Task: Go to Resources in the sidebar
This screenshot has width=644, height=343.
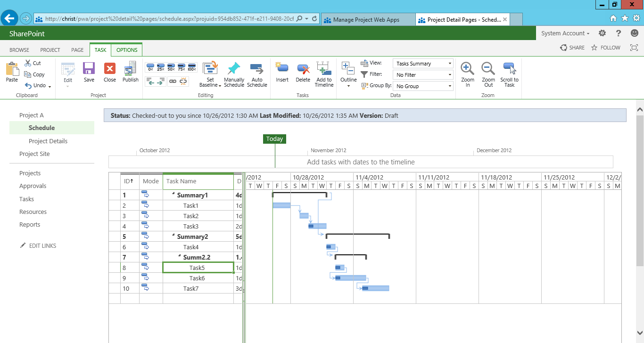Action: point(33,212)
